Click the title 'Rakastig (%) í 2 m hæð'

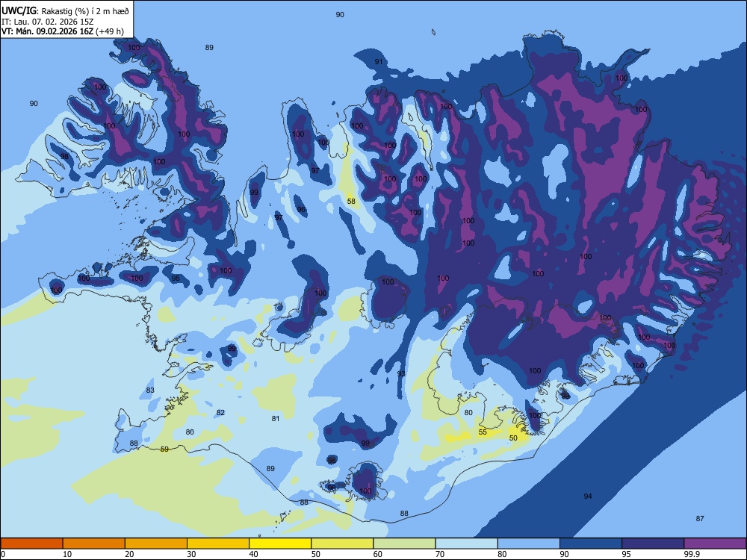(x=85, y=11)
